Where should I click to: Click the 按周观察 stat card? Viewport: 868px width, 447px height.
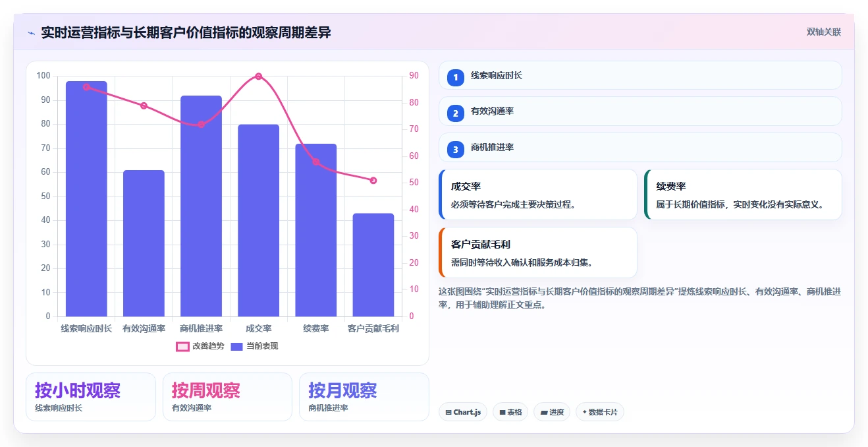(227, 397)
